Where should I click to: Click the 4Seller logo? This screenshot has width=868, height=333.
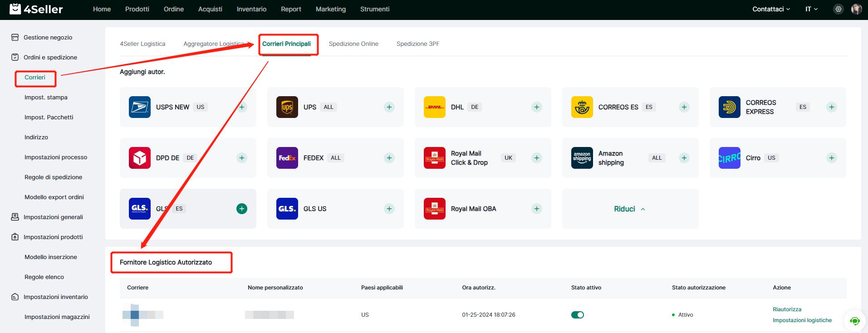click(x=36, y=9)
